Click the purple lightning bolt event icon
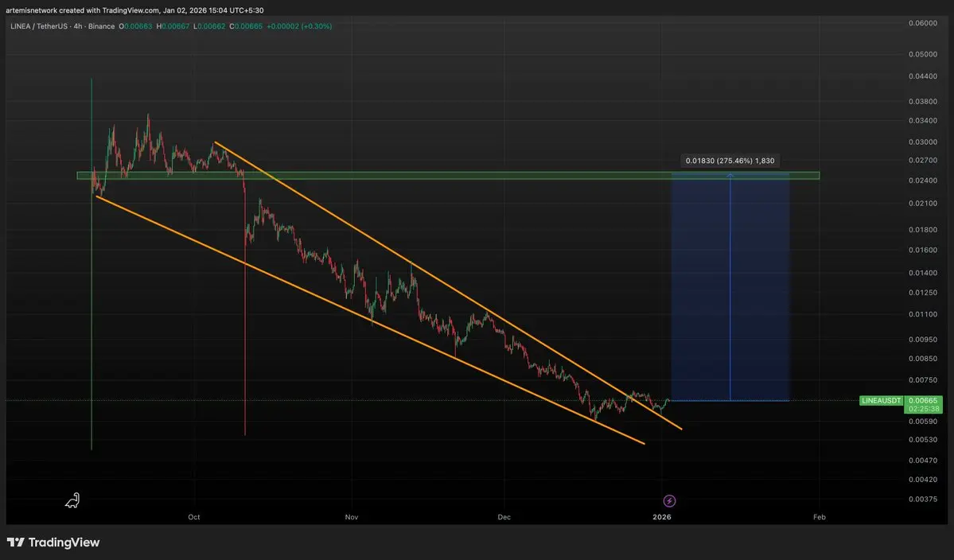The width and height of the screenshot is (954, 560). point(668,501)
